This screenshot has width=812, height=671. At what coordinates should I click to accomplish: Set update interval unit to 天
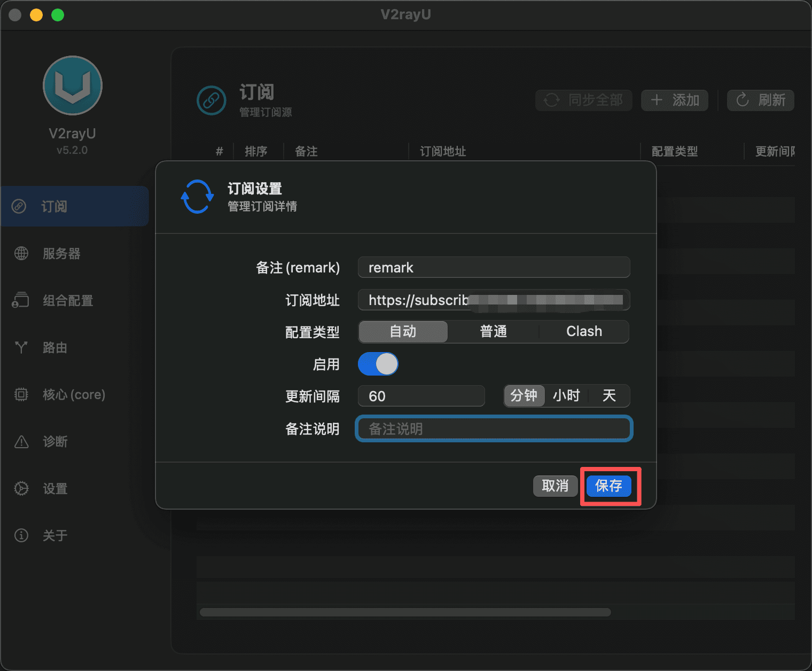[609, 396]
